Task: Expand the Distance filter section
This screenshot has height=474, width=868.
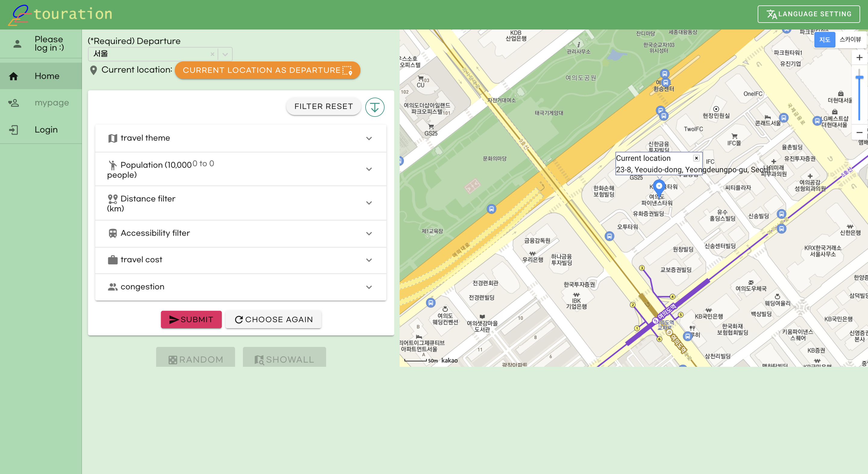Action: point(369,203)
